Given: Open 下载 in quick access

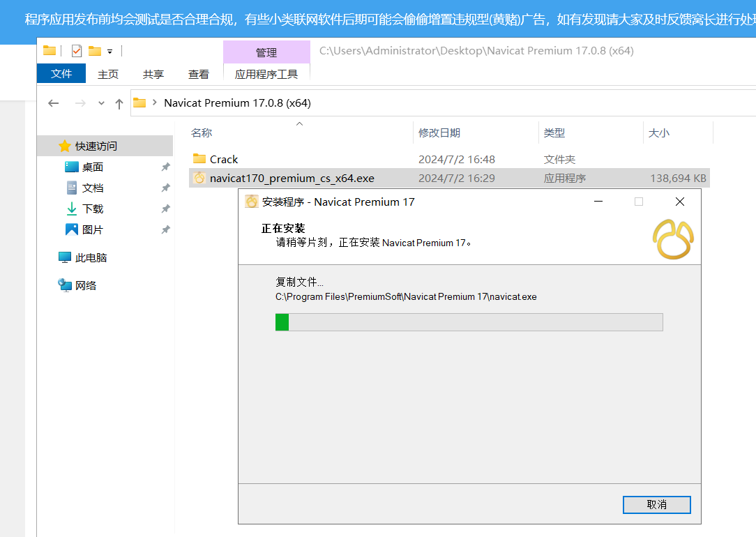Looking at the screenshot, I should [93, 209].
